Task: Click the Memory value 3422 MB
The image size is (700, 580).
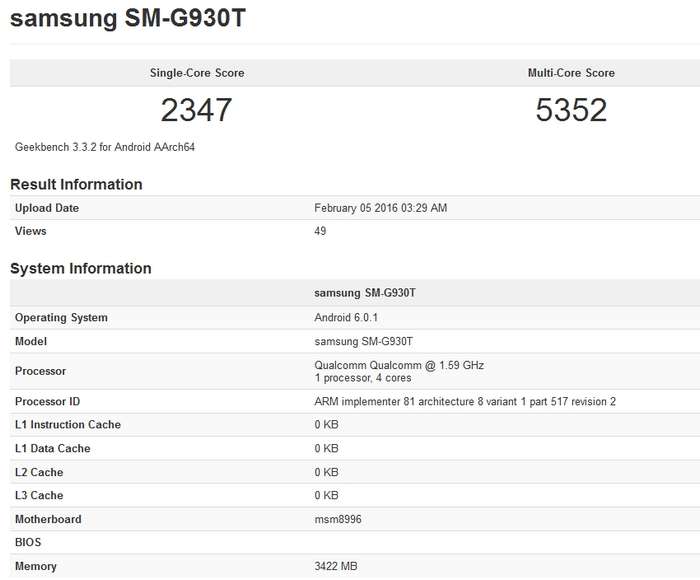Action: pos(336,566)
